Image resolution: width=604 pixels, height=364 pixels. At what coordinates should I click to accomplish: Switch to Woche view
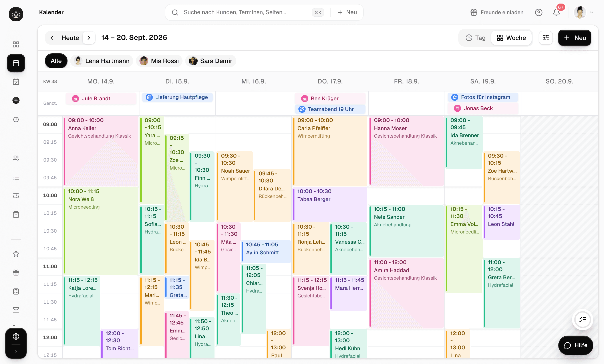pyautogui.click(x=511, y=38)
